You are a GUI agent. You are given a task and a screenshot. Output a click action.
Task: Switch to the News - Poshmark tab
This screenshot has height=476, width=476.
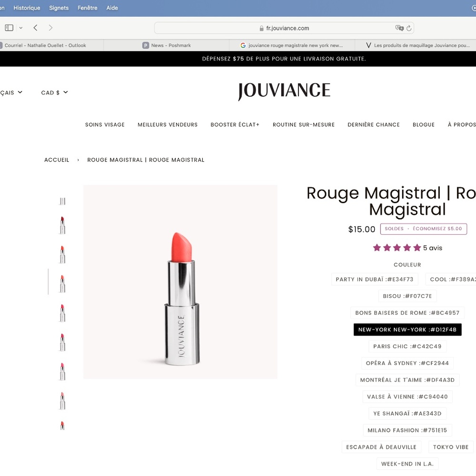click(x=166, y=45)
